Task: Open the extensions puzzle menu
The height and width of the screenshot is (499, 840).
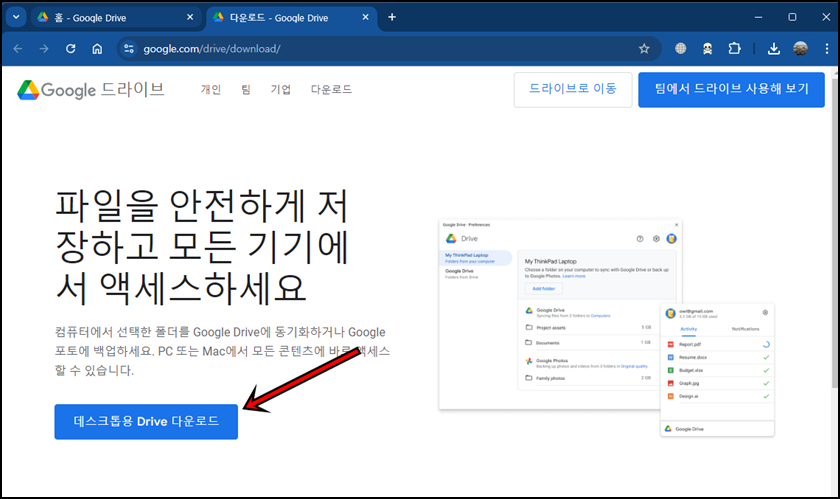Action: [x=734, y=49]
